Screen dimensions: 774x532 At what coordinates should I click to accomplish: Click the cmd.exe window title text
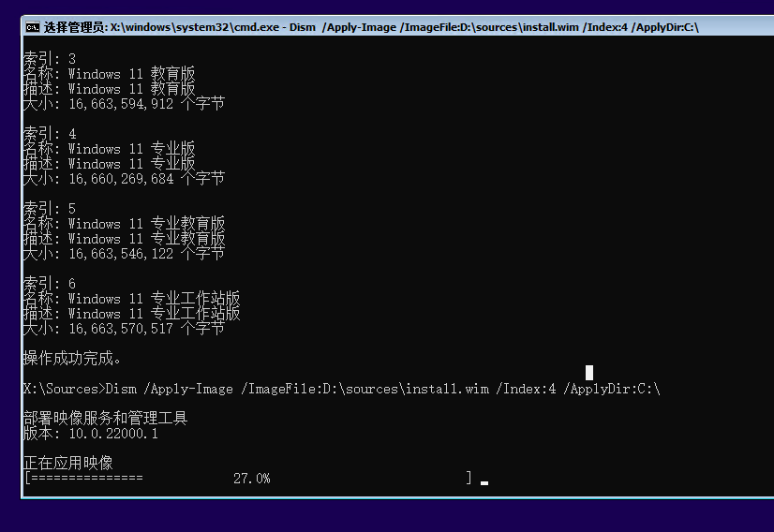(x=371, y=26)
